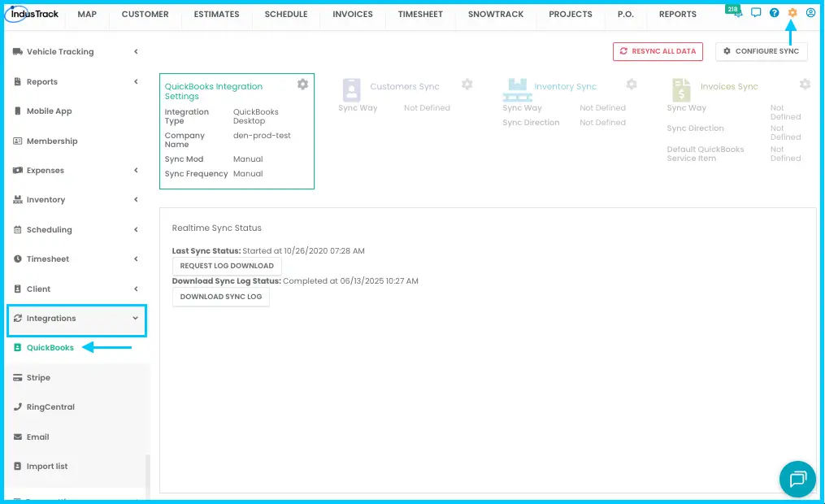The image size is (825, 504).
Task: Open the INVOICES tab
Action: [353, 14]
